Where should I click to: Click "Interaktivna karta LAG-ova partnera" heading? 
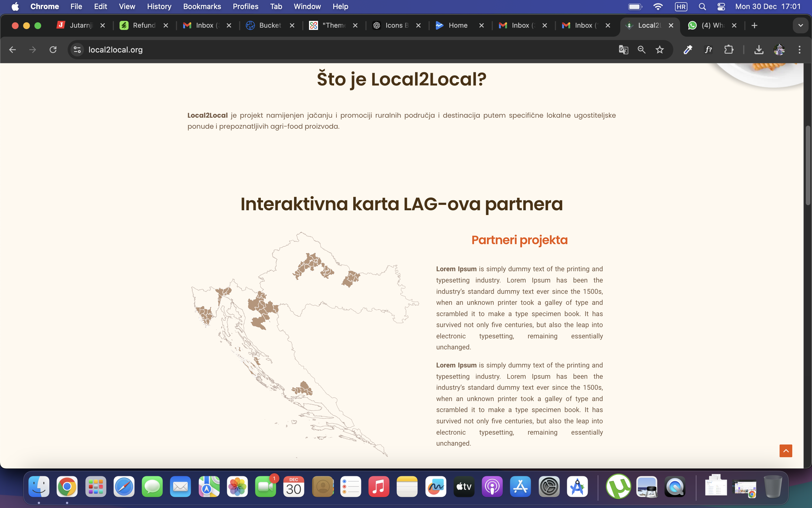click(402, 204)
